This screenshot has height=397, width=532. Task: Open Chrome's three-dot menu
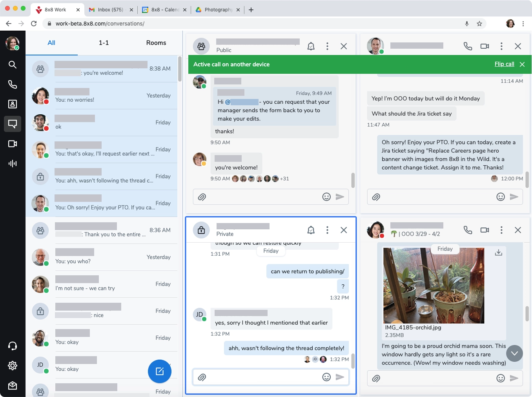coord(523,24)
